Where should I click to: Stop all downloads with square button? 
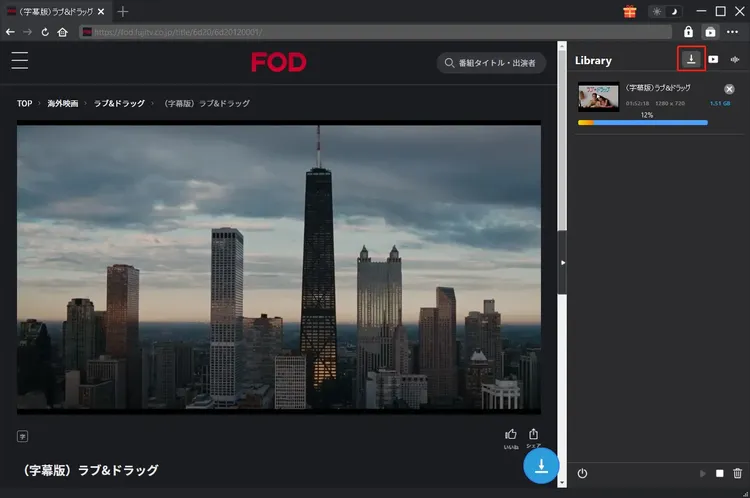719,474
